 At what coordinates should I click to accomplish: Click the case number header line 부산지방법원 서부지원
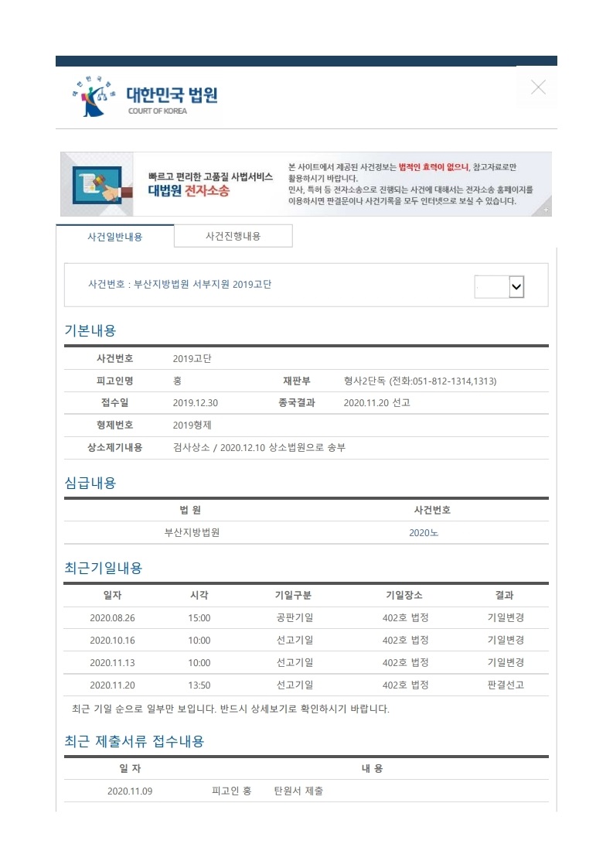click(x=182, y=284)
